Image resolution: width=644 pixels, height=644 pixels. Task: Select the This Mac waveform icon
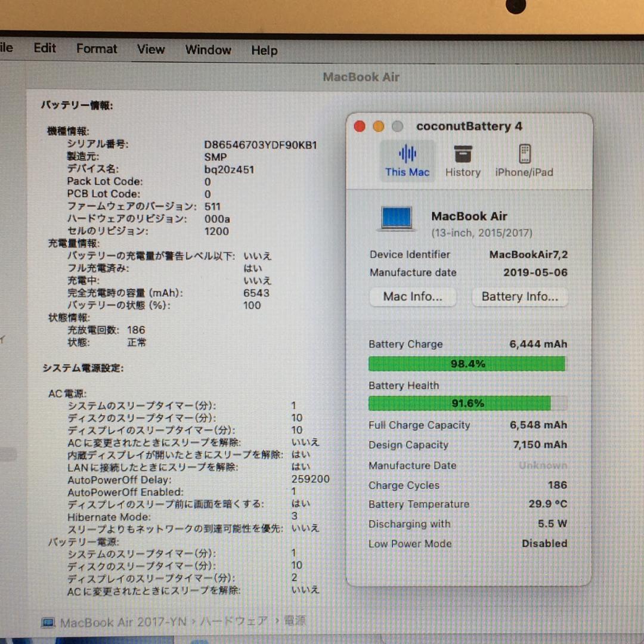407,160
